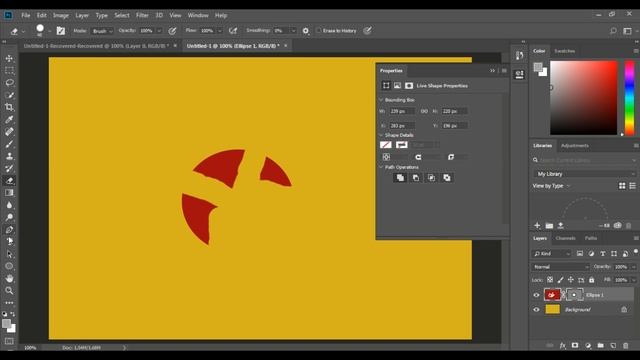Select the Zoom tool

tap(9, 291)
